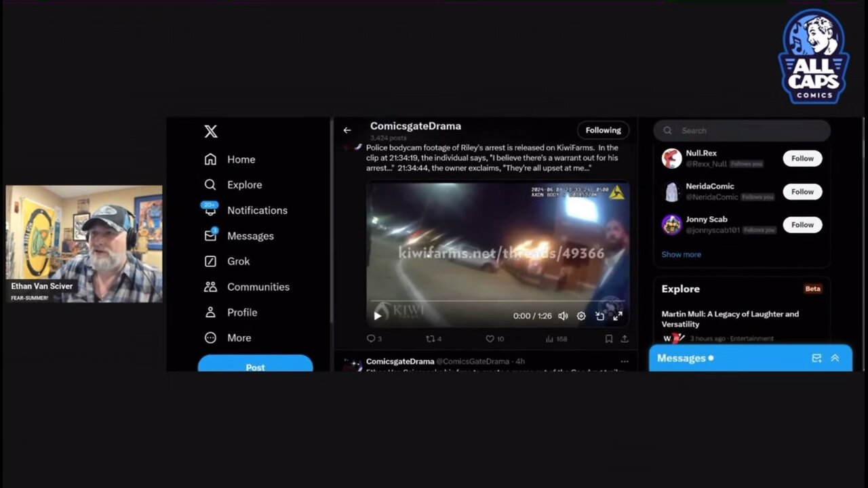Expand the Messages drawer chevrons
The width and height of the screenshot is (868, 488).
pyautogui.click(x=835, y=358)
